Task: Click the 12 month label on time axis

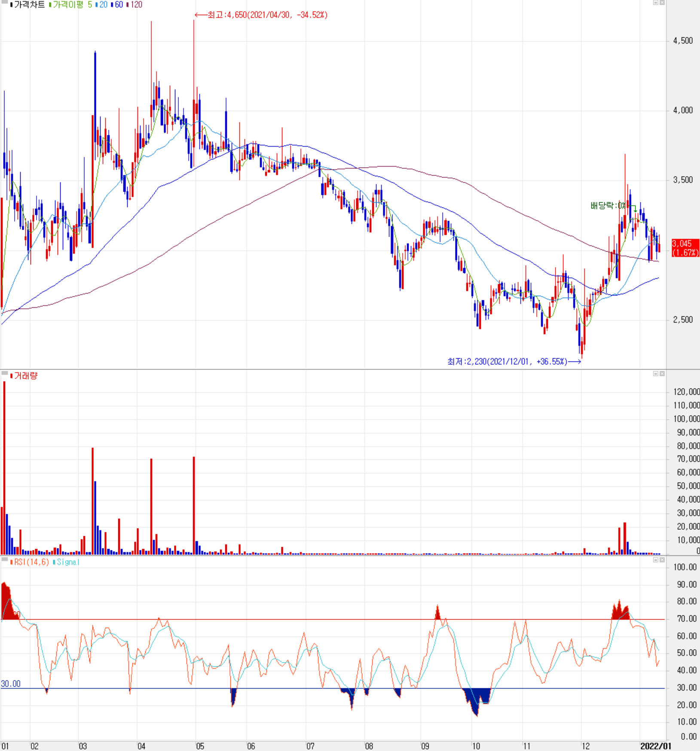Action: (x=586, y=746)
